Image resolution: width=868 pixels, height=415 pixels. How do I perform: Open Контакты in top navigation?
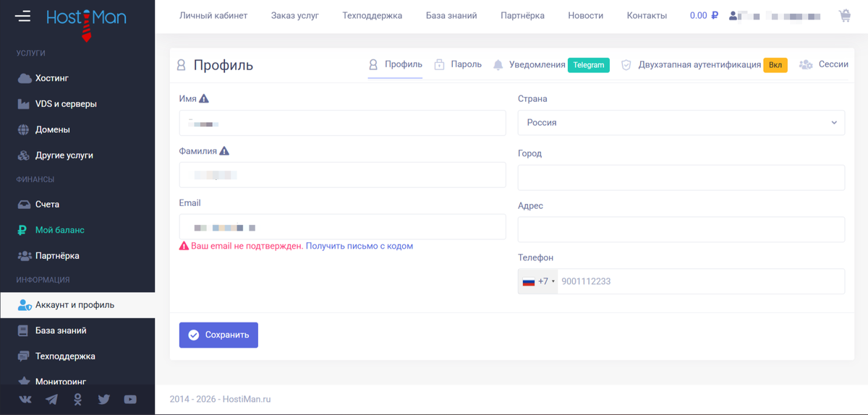pos(647,15)
